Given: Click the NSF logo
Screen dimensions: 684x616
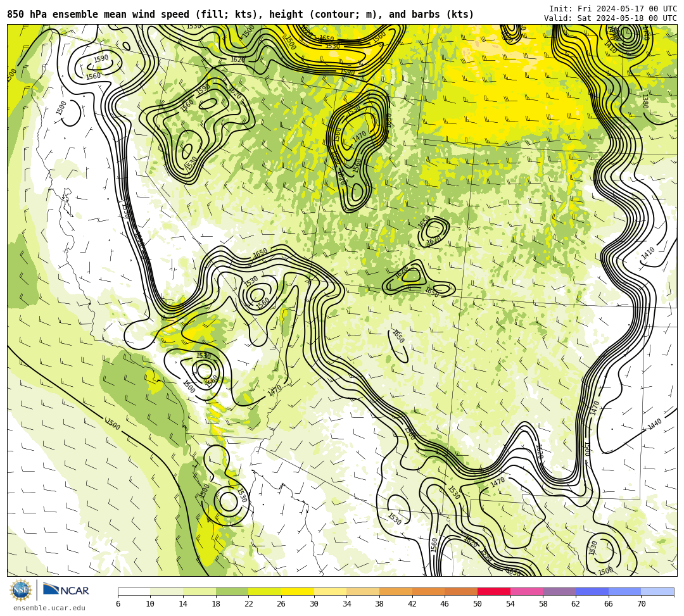Looking at the screenshot, I should click(x=21, y=590).
